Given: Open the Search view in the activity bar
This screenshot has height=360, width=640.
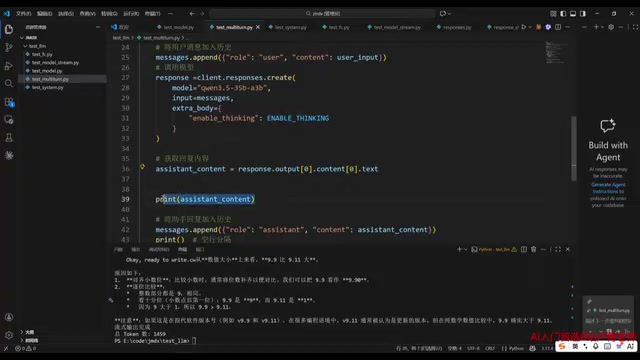Looking at the screenshot, I should [9, 83].
